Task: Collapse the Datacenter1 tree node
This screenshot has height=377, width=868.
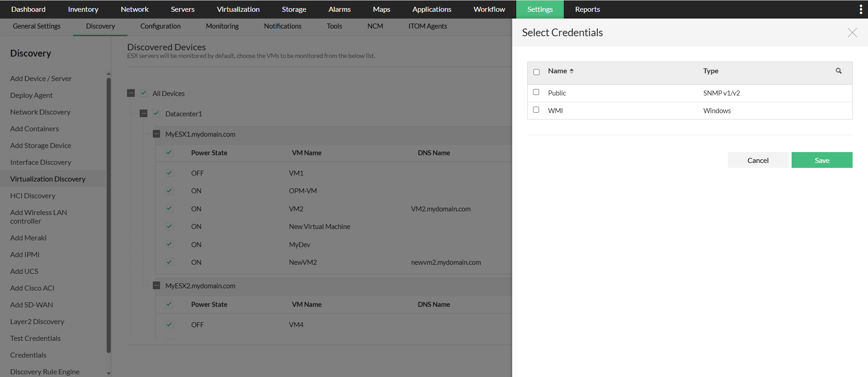Action: tap(144, 114)
